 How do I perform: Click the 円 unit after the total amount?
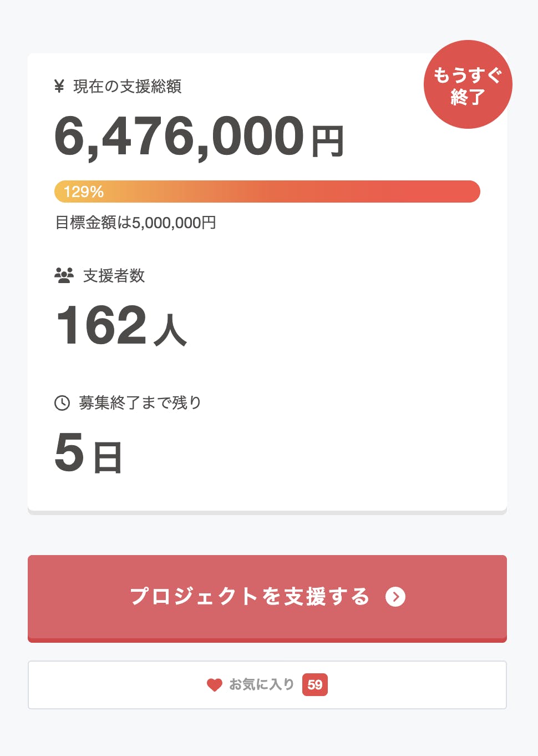tap(327, 142)
